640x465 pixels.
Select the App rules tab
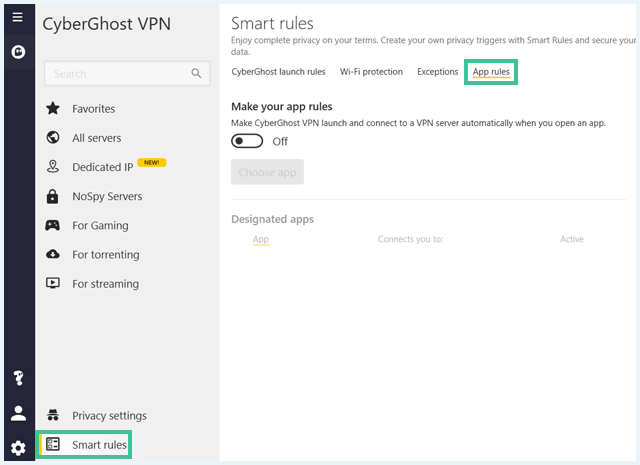(491, 72)
